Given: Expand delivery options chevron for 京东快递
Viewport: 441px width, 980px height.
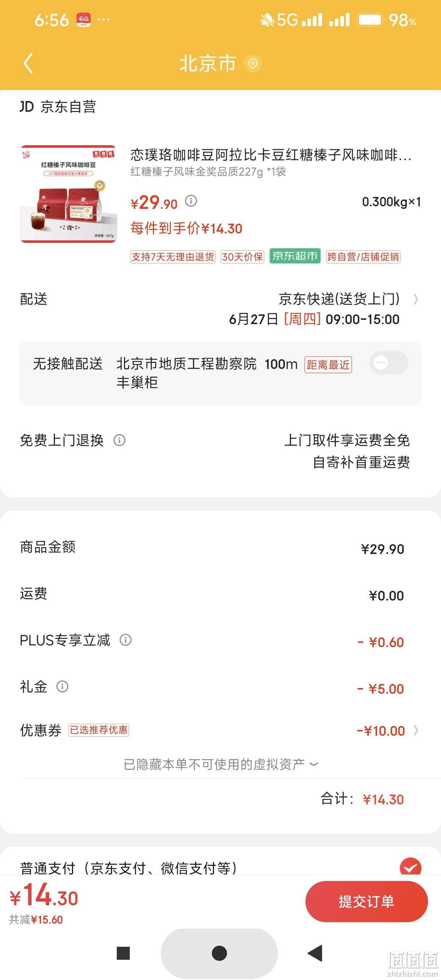Looking at the screenshot, I should 416,300.
